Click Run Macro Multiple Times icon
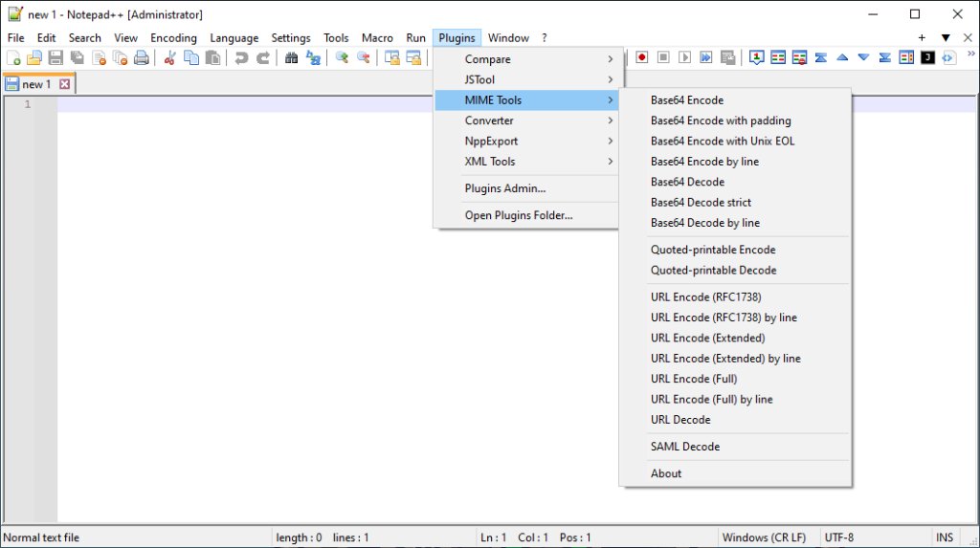This screenshot has width=980, height=548. coord(706,57)
